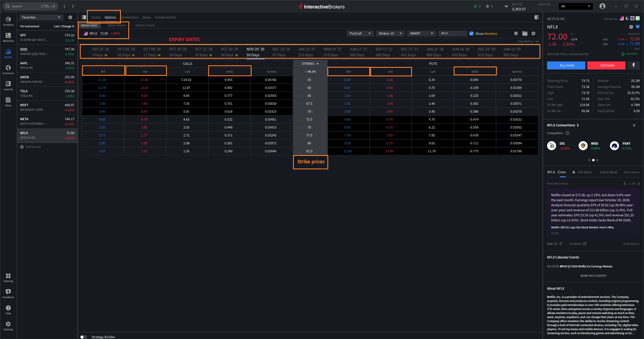The height and width of the screenshot is (339, 644).
Task: Open the Watchlist sidebar icon
Action: pos(8,38)
